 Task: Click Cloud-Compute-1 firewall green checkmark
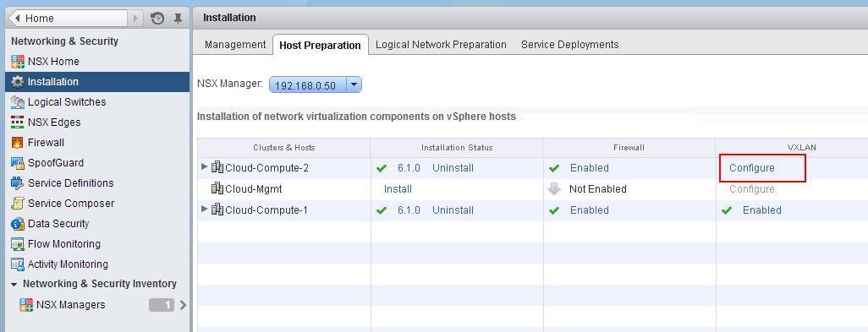click(x=553, y=210)
